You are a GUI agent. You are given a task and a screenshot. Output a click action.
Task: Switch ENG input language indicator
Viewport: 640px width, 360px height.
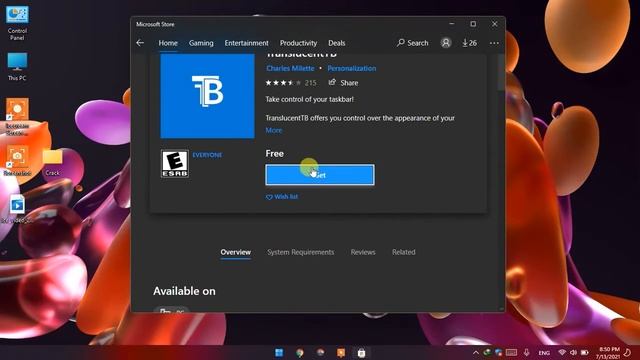tap(544, 353)
